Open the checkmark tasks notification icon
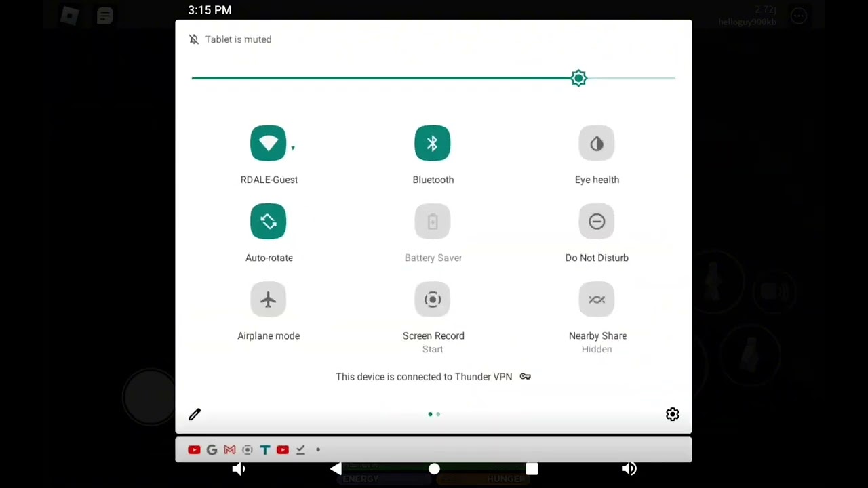The image size is (868, 488). [x=300, y=450]
